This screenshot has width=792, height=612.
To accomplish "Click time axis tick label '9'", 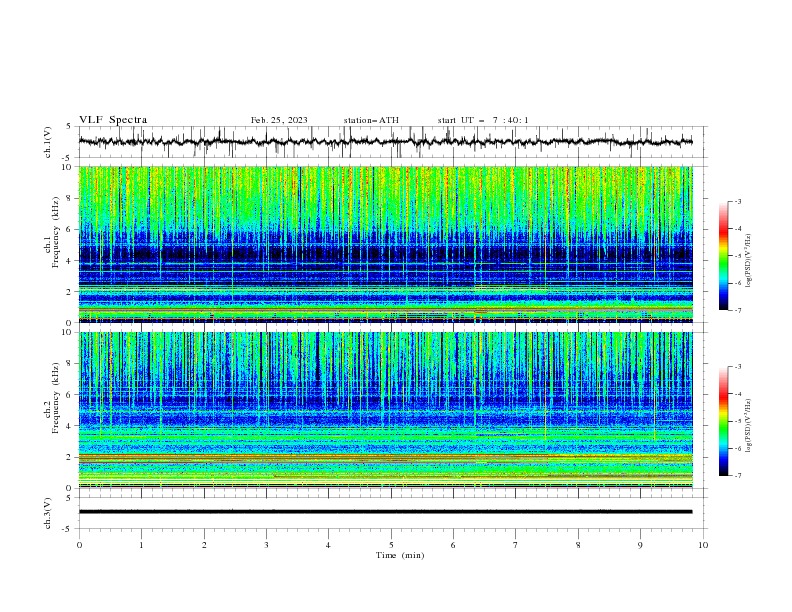I will click(640, 545).
